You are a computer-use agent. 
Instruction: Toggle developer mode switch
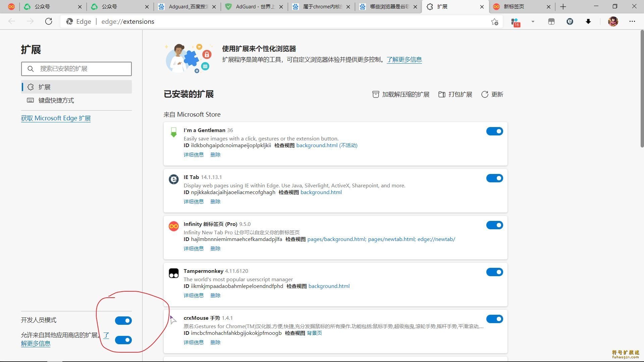click(123, 320)
